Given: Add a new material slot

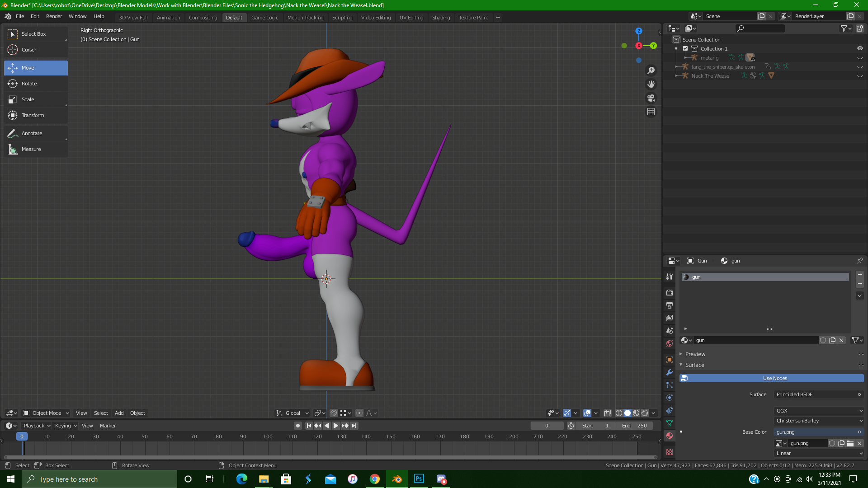Looking at the screenshot, I should pos(860,275).
